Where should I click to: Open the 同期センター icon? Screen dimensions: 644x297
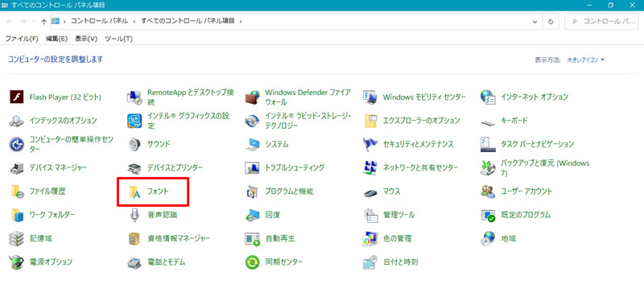(x=253, y=262)
